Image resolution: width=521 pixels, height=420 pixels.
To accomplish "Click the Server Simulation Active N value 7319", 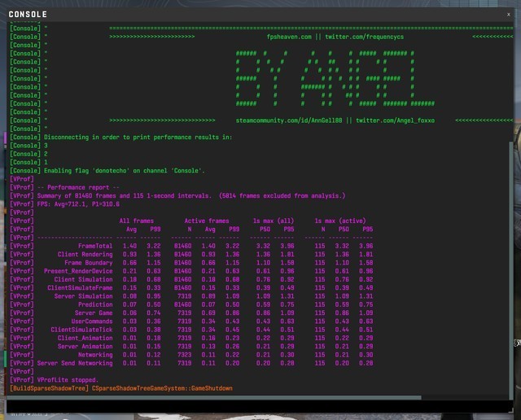I will click(185, 296).
